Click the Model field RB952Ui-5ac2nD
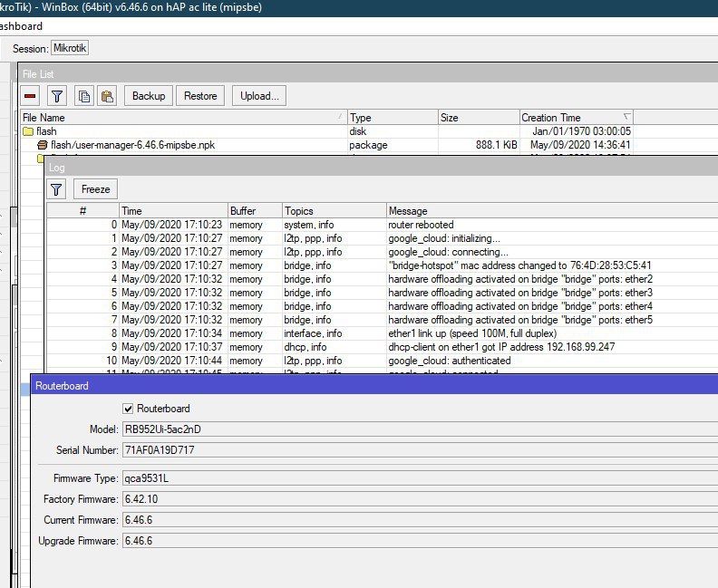The height and width of the screenshot is (588, 718). pyautogui.click(x=420, y=429)
